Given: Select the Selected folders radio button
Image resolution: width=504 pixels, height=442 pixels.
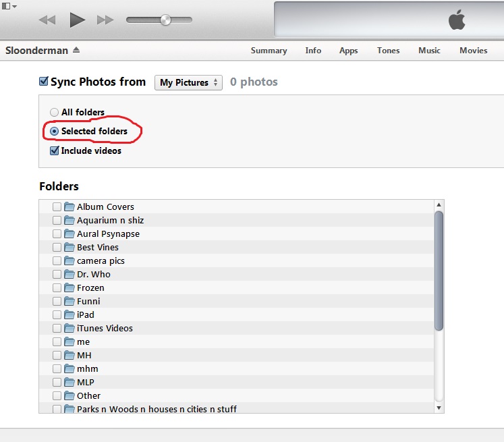Looking at the screenshot, I should [55, 131].
